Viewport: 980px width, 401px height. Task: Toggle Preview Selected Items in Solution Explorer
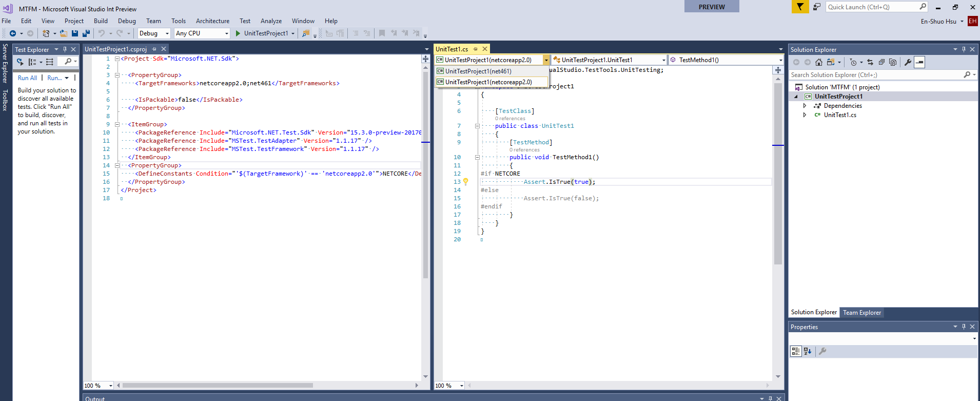click(x=919, y=62)
